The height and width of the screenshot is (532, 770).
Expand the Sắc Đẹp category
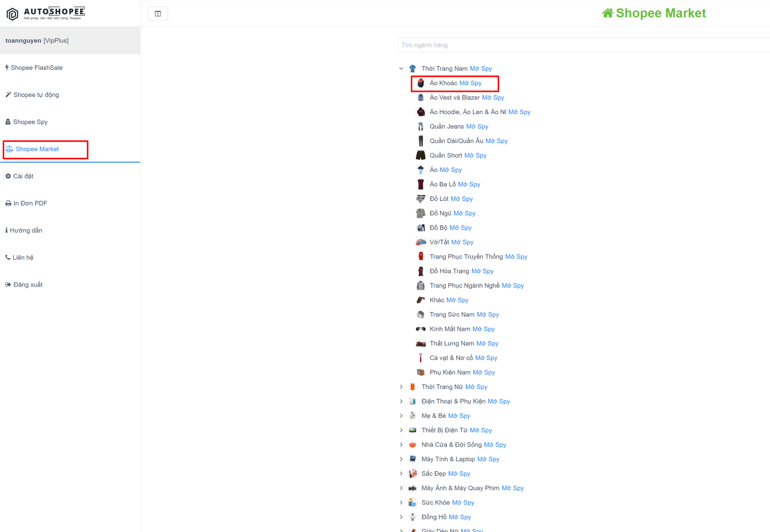pyautogui.click(x=401, y=474)
